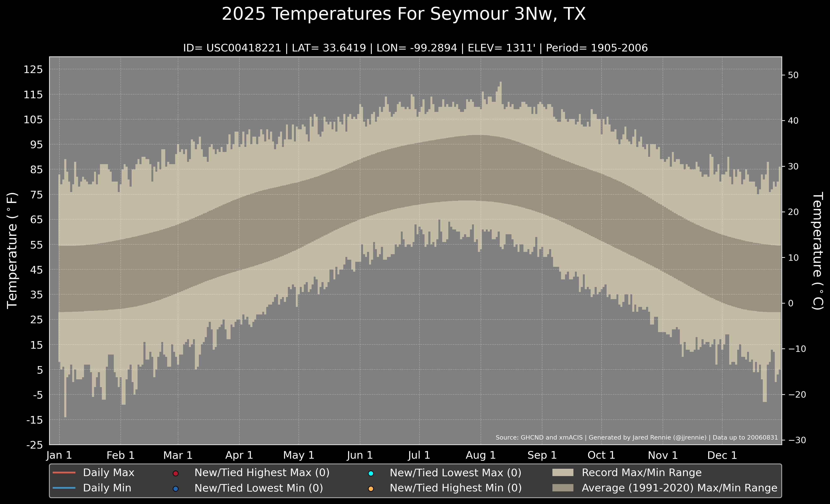Click the blue New/Tied Lowest Min legend dot
830x504 pixels.
click(175, 488)
